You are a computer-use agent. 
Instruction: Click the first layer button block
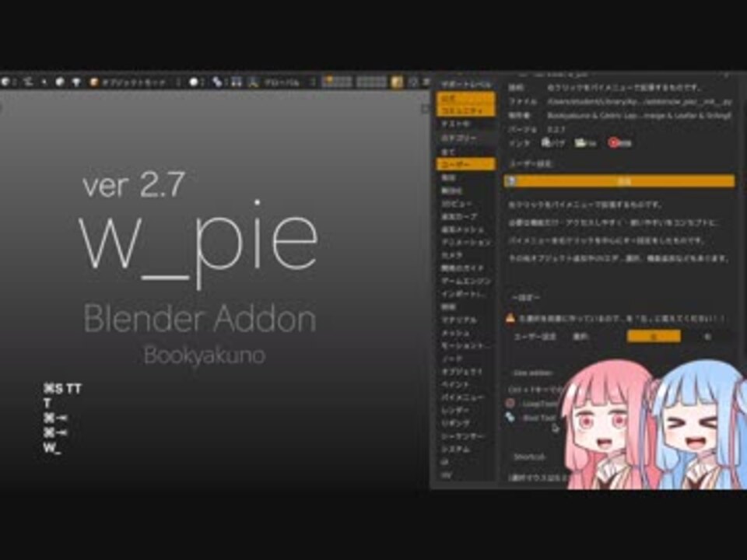pos(337,82)
